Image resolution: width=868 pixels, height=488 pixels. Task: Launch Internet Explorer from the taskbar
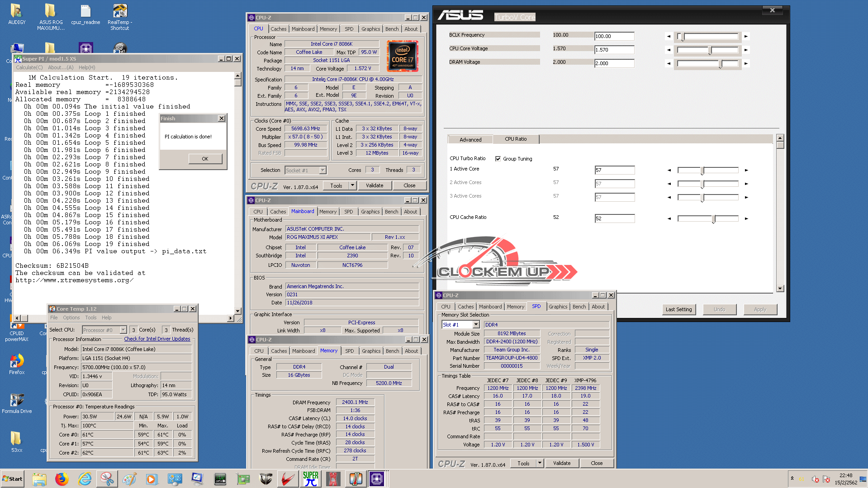point(85,479)
